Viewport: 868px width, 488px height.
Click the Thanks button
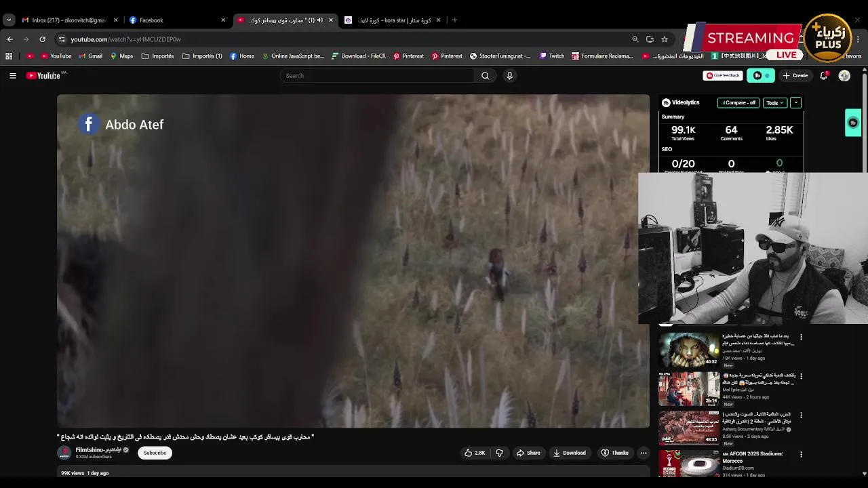pos(614,453)
